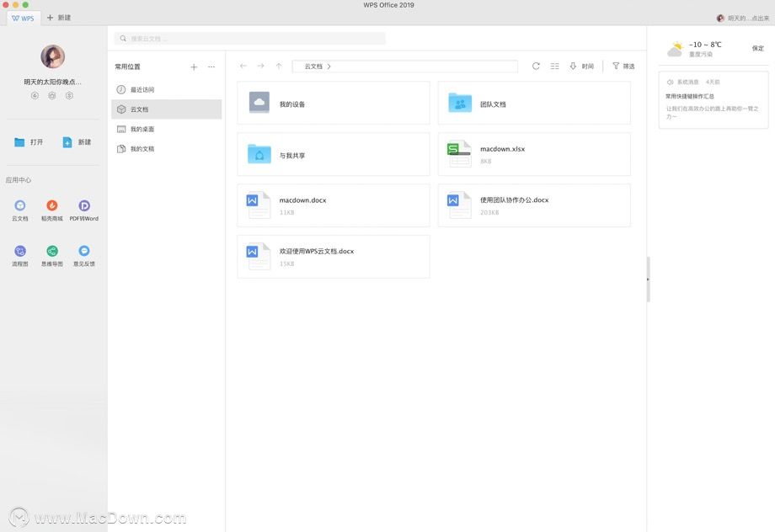Click the third coin badge icon under username

click(69, 95)
